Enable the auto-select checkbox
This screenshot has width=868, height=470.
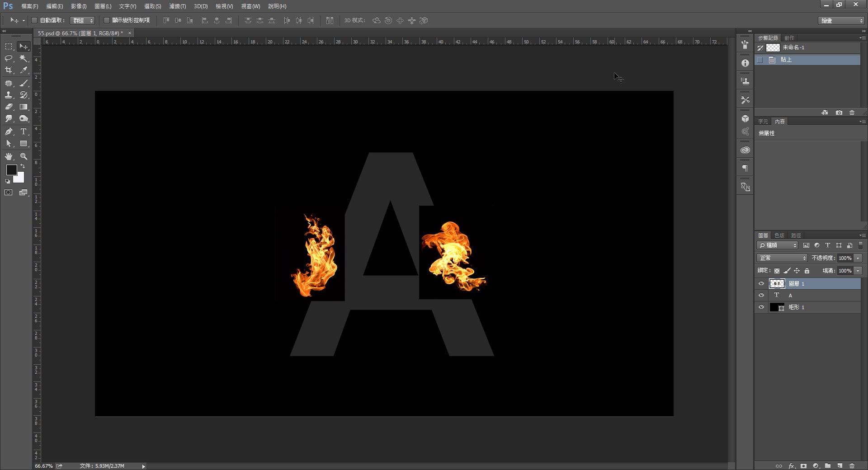pos(34,20)
